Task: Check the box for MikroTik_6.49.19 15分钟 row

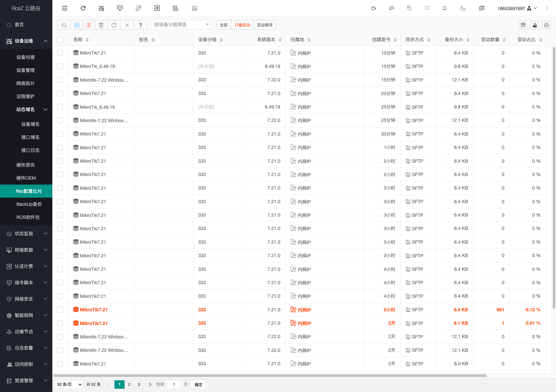Action: (x=60, y=66)
